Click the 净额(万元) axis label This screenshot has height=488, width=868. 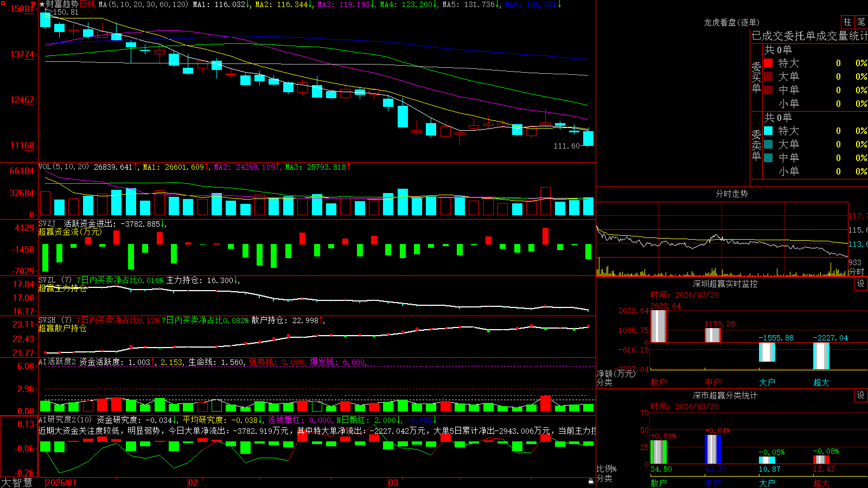pos(616,374)
